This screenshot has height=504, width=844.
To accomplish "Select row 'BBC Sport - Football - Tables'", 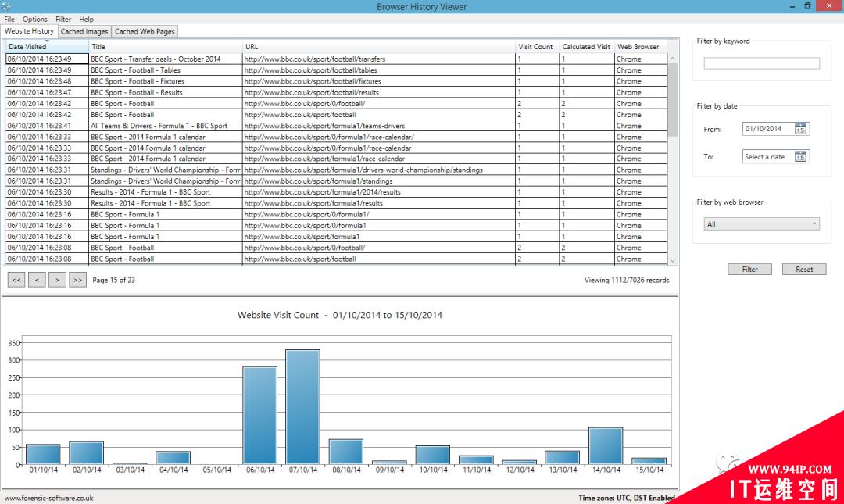I will (x=336, y=70).
